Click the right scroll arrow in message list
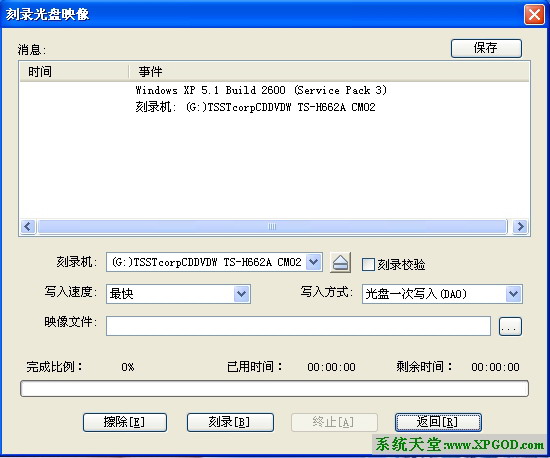 click(521, 227)
